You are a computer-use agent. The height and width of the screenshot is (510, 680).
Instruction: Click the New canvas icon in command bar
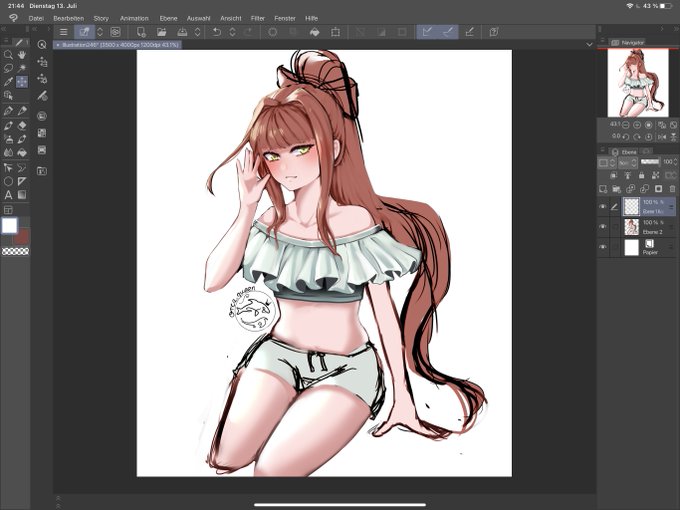point(141,32)
